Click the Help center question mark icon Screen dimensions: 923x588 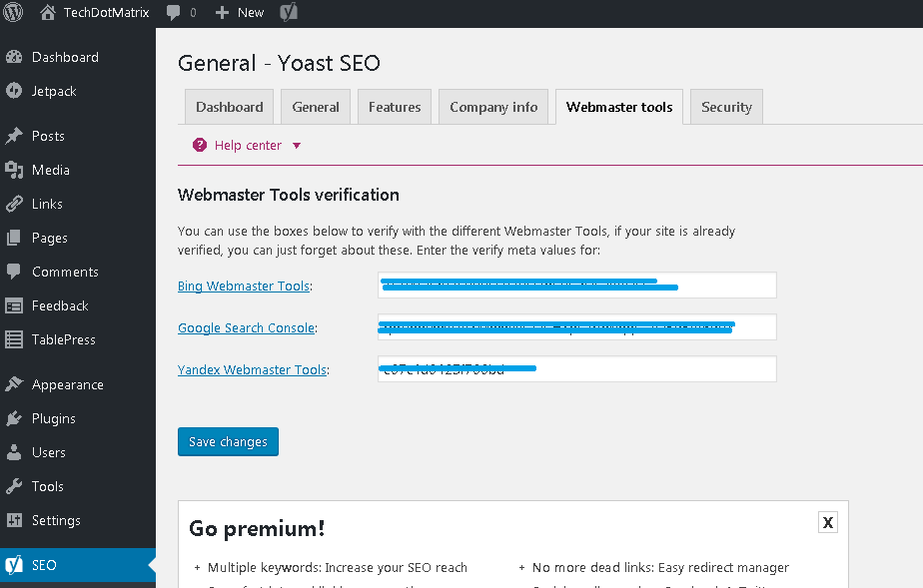coord(200,146)
